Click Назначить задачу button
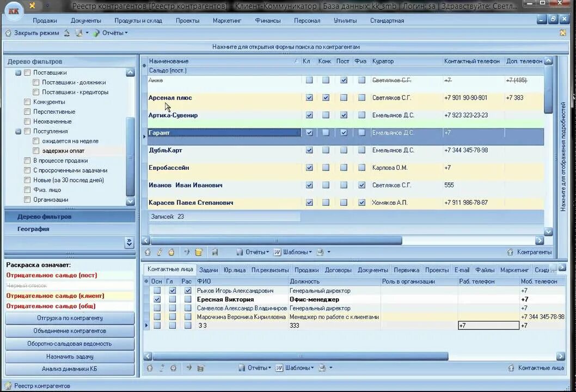The height and width of the screenshot is (392, 576). (x=70, y=357)
